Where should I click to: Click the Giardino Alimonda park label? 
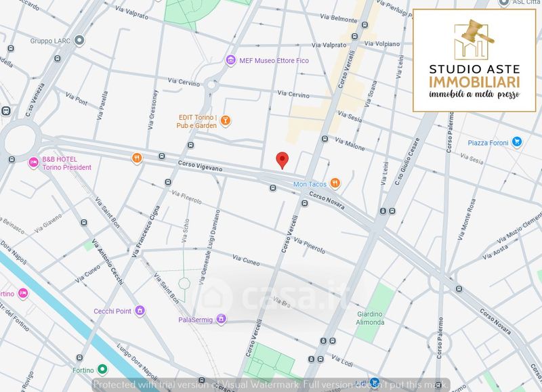[x=371, y=318]
